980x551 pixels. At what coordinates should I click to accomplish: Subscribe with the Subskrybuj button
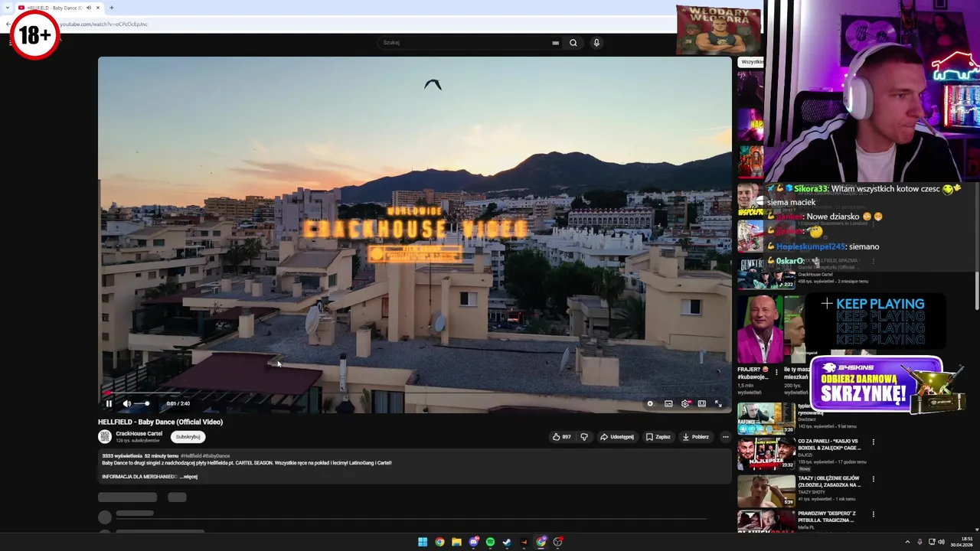tap(188, 437)
